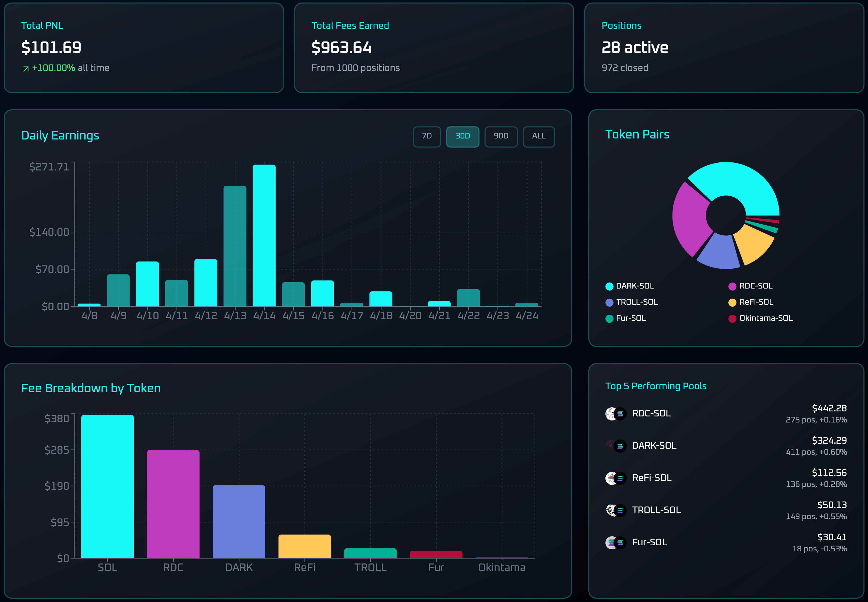Show ALL time daily earnings

coord(538,136)
